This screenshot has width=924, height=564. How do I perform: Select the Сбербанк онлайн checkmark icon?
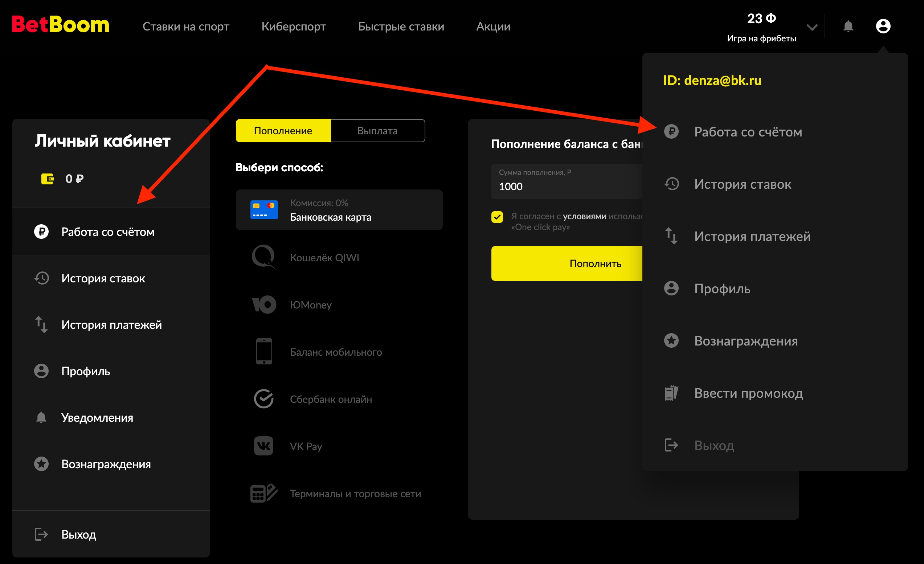click(x=263, y=399)
